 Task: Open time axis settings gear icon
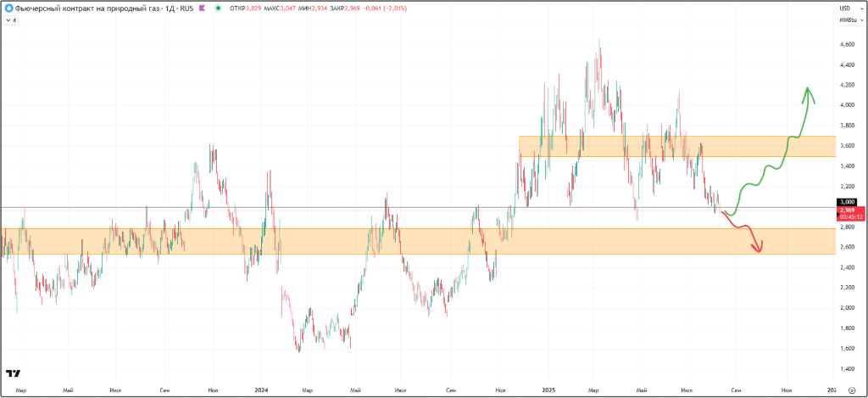click(x=850, y=390)
